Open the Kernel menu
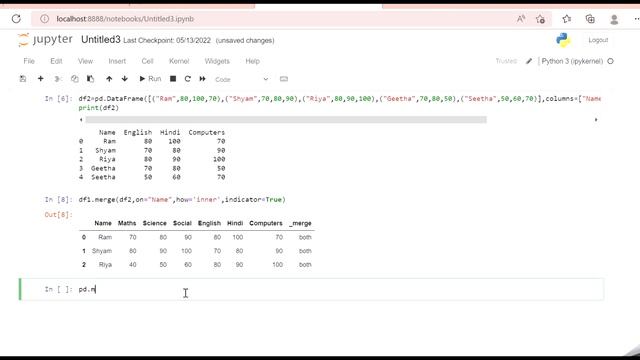The height and width of the screenshot is (360, 640). coord(179,61)
